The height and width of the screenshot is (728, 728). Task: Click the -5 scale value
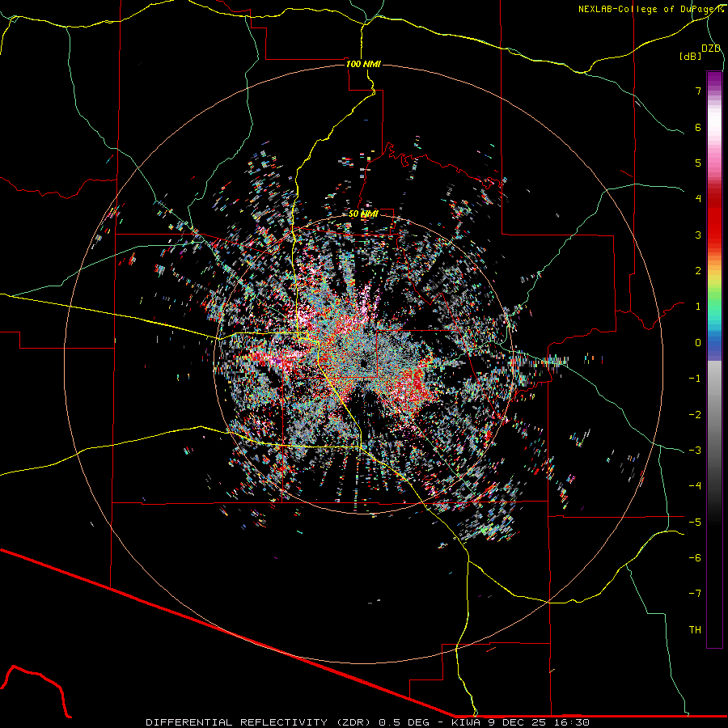click(695, 523)
